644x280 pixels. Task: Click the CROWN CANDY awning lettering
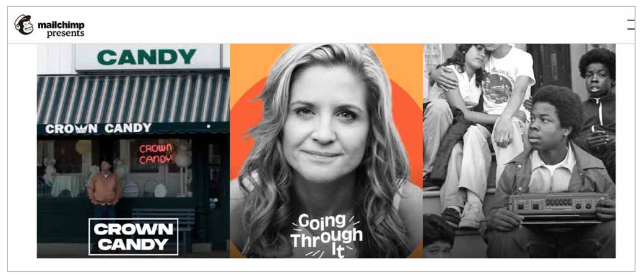coord(99,129)
